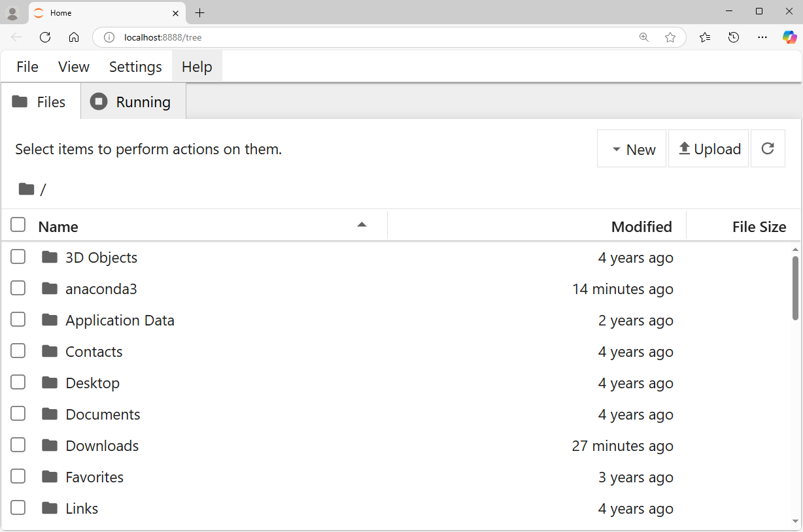Image resolution: width=803 pixels, height=532 pixels.
Task: Open the Settings menu
Action: click(135, 67)
